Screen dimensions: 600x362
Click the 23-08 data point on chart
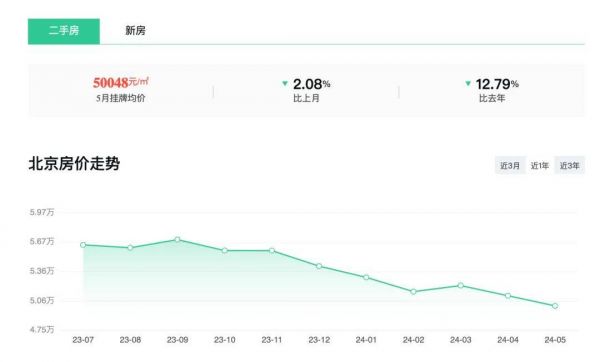(130, 248)
